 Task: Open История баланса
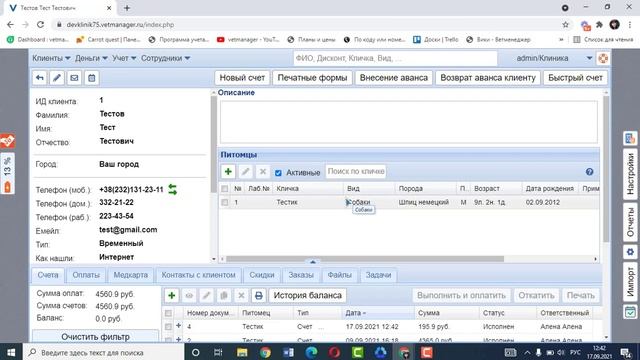[308, 296]
